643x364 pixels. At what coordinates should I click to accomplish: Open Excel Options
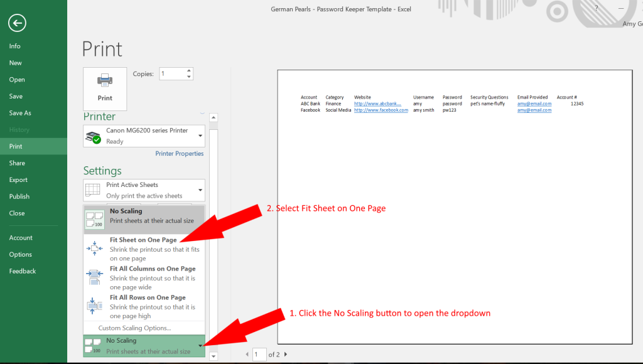[21, 255]
